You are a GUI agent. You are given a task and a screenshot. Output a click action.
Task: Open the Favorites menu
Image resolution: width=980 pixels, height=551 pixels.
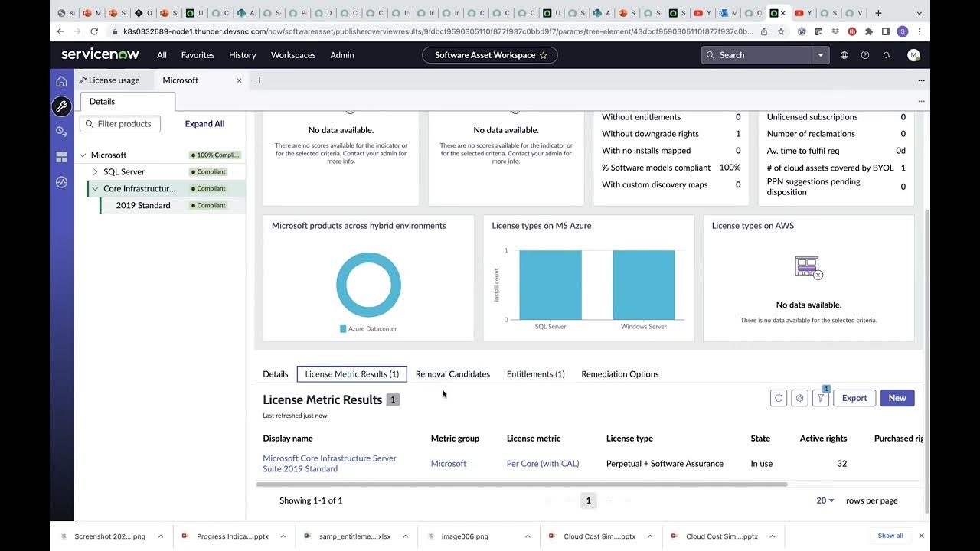tap(198, 55)
